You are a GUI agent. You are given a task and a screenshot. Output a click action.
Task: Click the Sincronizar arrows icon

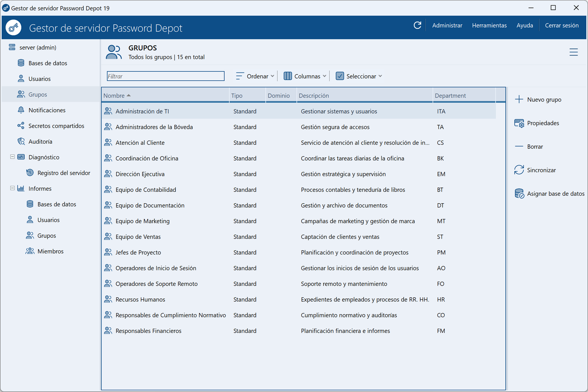[519, 170]
